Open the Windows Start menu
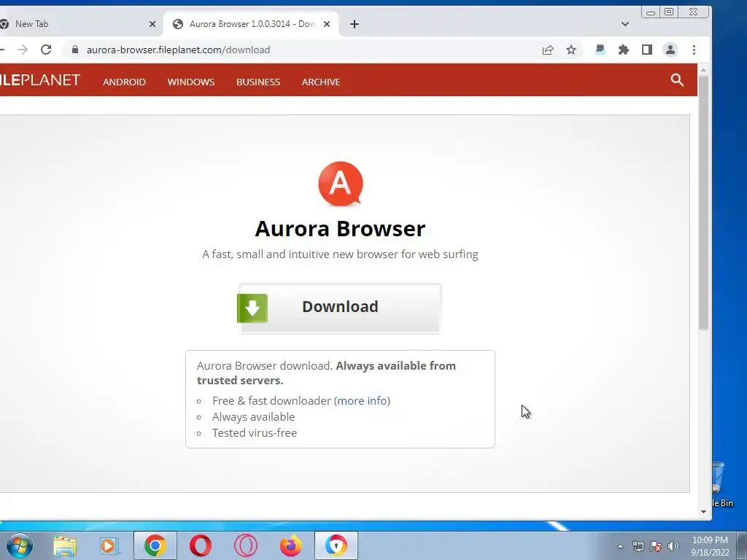The width and height of the screenshot is (747, 560). [x=20, y=545]
